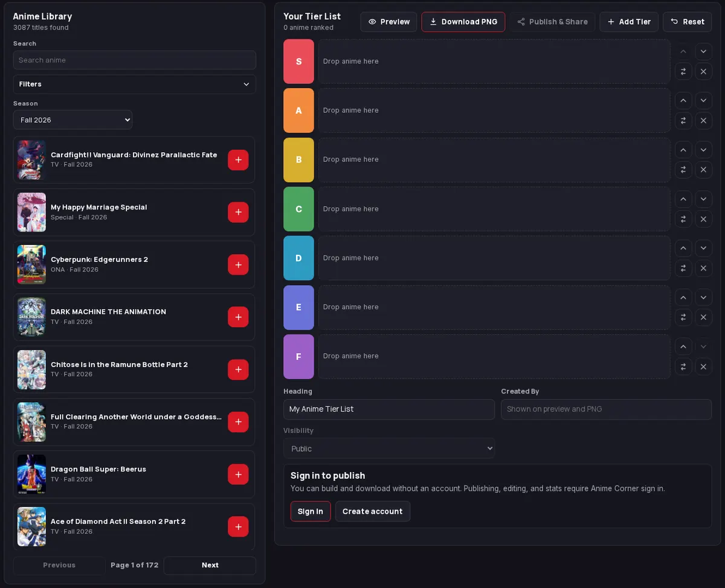Go to Next page of anime library

point(210,565)
